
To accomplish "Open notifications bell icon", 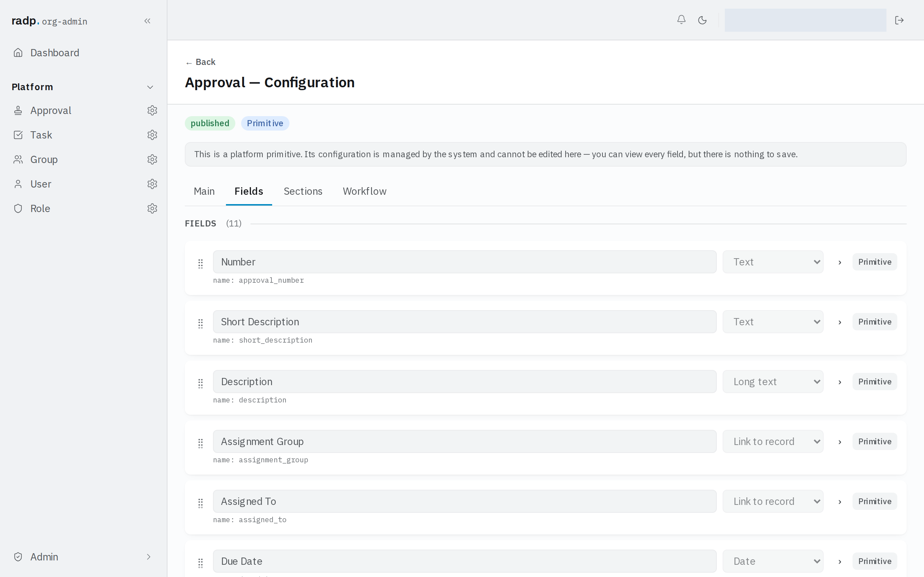I will click(x=681, y=20).
